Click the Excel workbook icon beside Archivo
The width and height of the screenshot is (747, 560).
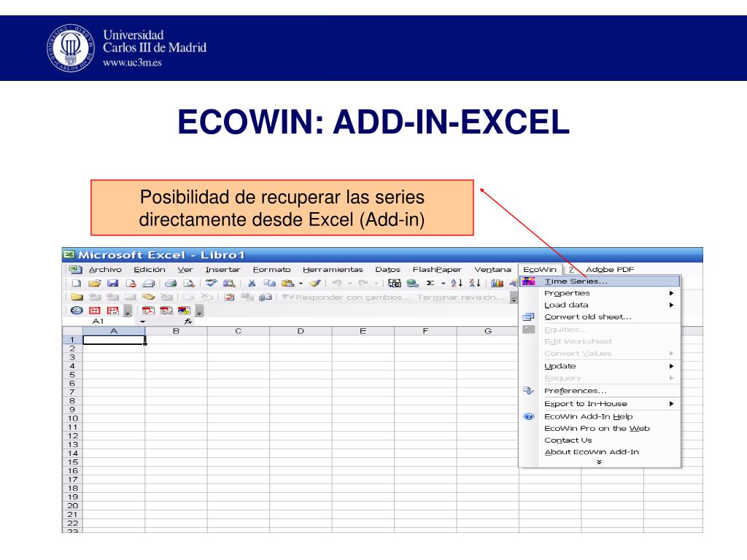click(x=75, y=270)
